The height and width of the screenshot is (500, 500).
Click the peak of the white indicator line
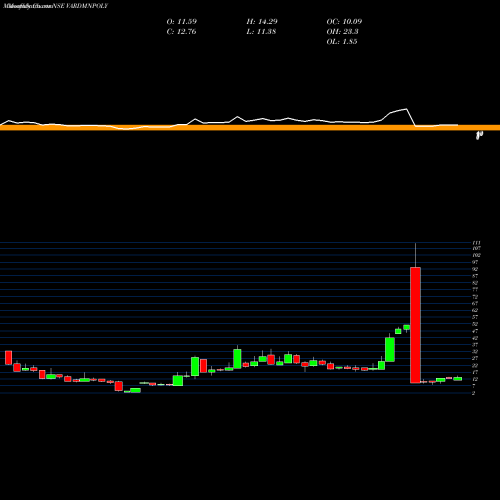pyautogui.click(x=406, y=109)
